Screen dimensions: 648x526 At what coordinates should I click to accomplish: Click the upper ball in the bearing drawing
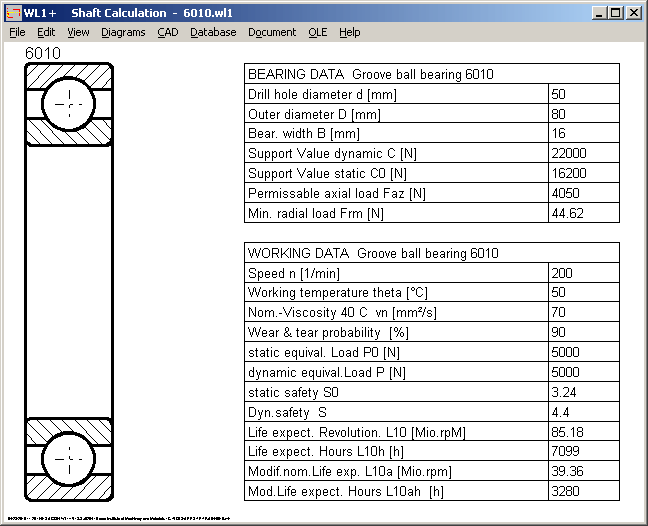pyautogui.click(x=69, y=104)
